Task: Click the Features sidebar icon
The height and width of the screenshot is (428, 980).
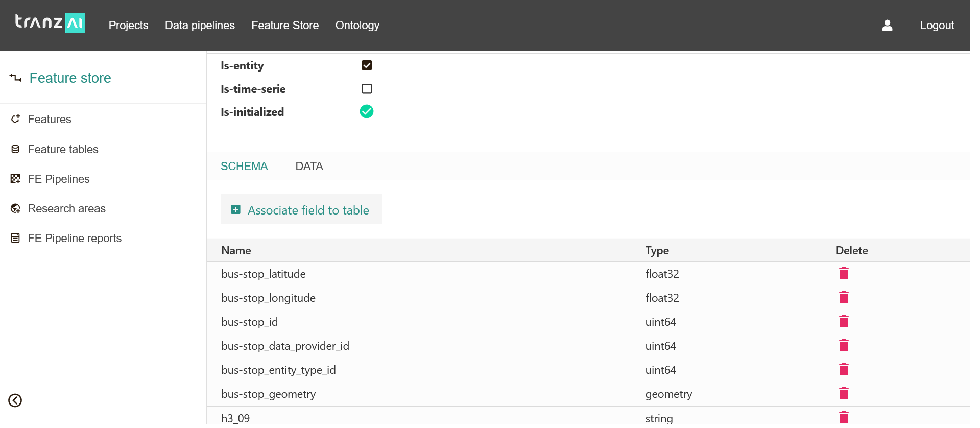Action: (15, 119)
